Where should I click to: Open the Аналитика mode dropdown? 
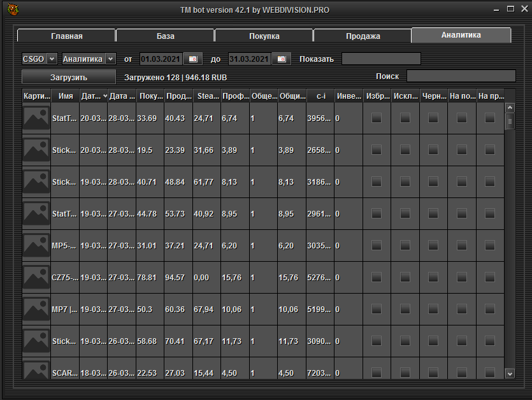(x=110, y=59)
